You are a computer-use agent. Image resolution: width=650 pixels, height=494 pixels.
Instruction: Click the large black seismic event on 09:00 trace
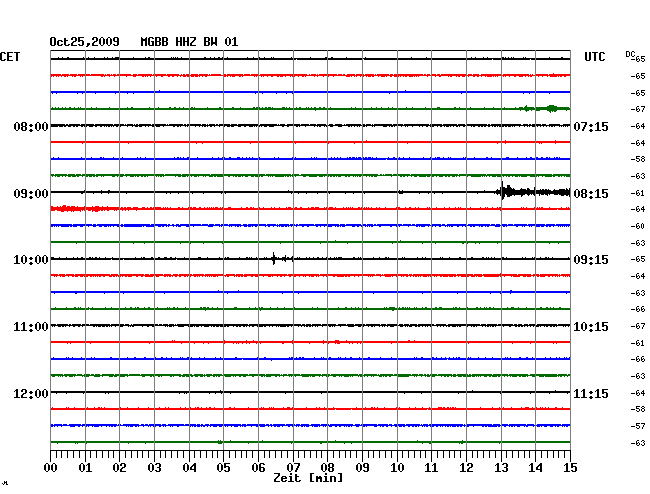(x=533, y=191)
